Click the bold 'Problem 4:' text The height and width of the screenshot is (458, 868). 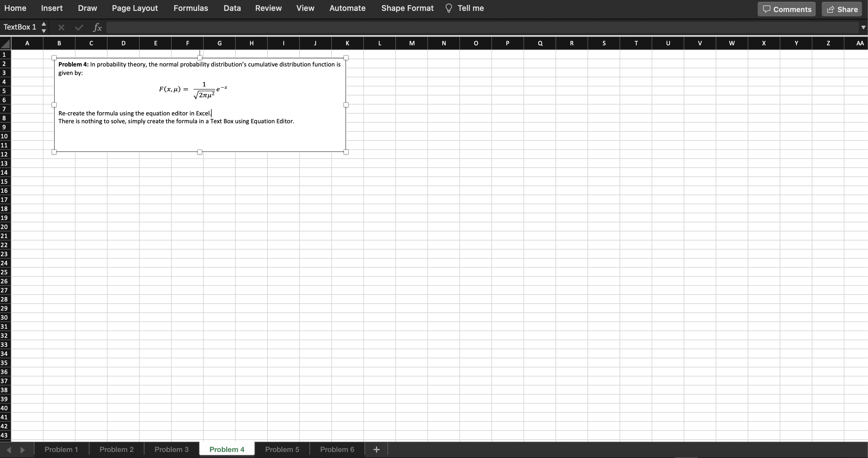(73, 64)
